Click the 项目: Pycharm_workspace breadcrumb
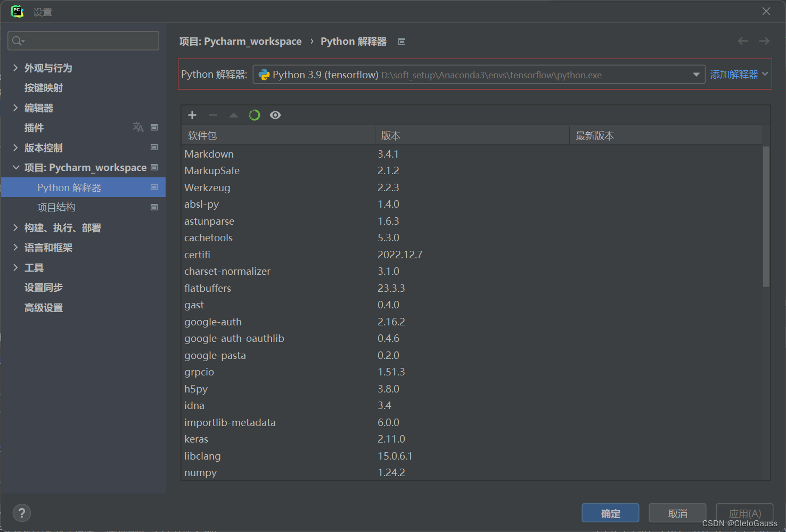The height and width of the screenshot is (532, 786). pos(240,42)
